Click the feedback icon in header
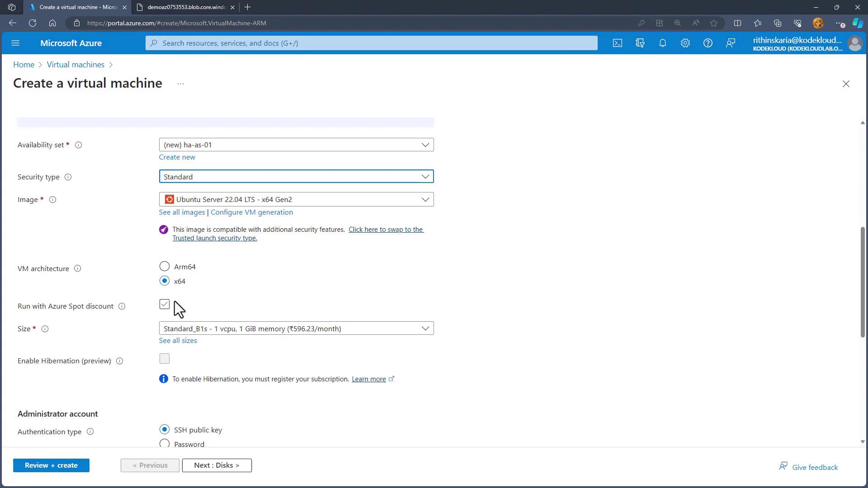Image resolution: width=868 pixels, height=488 pixels. pyautogui.click(x=730, y=43)
